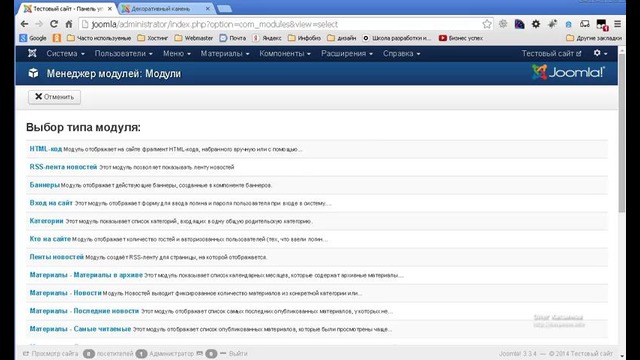Image resolution: width=640 pixels, height=360 pixels.
Task: Close the Тестовый сайт tab
Action: 110,9
